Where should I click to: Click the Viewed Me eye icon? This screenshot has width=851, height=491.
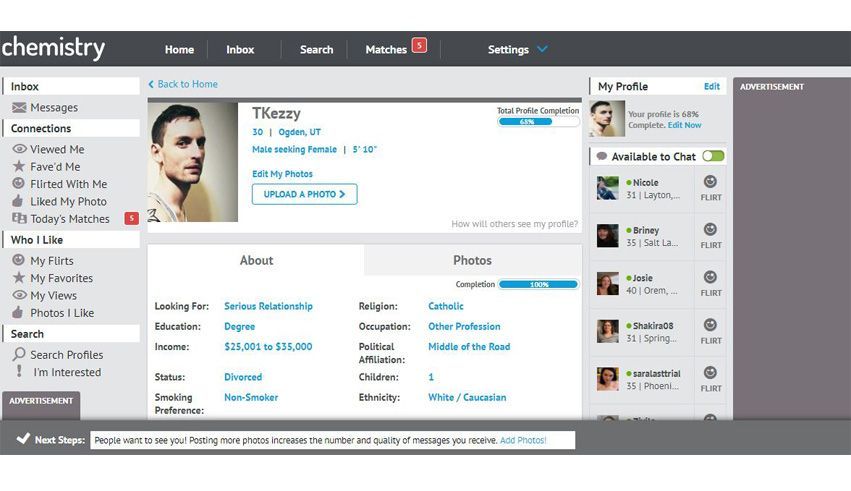(x=19, y=149)
